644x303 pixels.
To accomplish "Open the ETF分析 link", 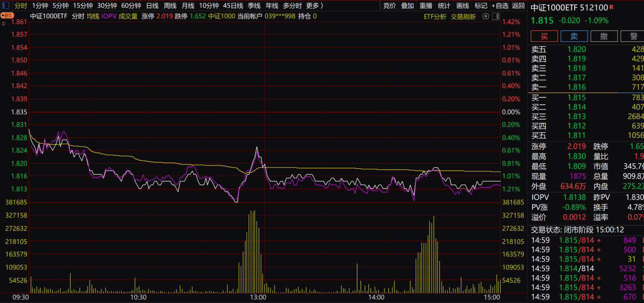I will pyautogui.click(x=435, y=16).
